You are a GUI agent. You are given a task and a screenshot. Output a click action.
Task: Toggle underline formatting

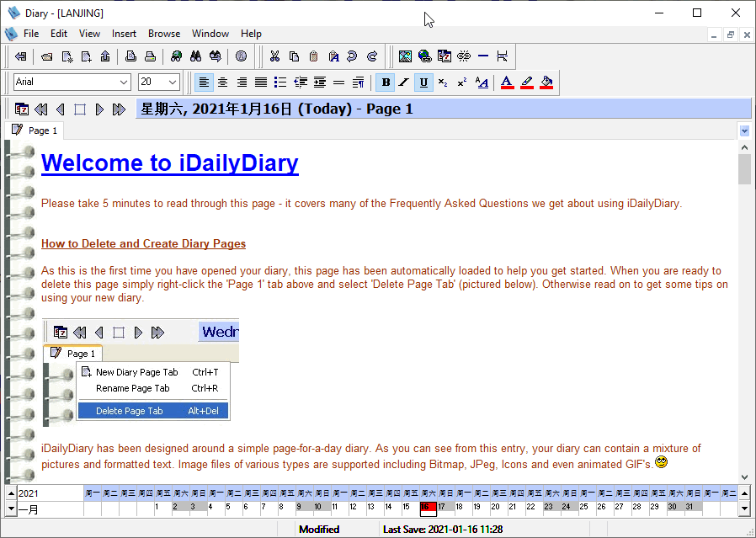coord(423,82)
